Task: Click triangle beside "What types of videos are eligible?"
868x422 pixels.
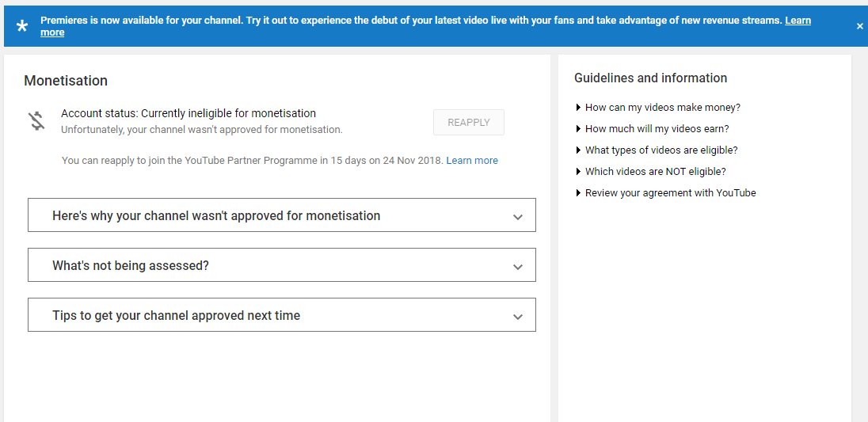Action: (579, 150)
